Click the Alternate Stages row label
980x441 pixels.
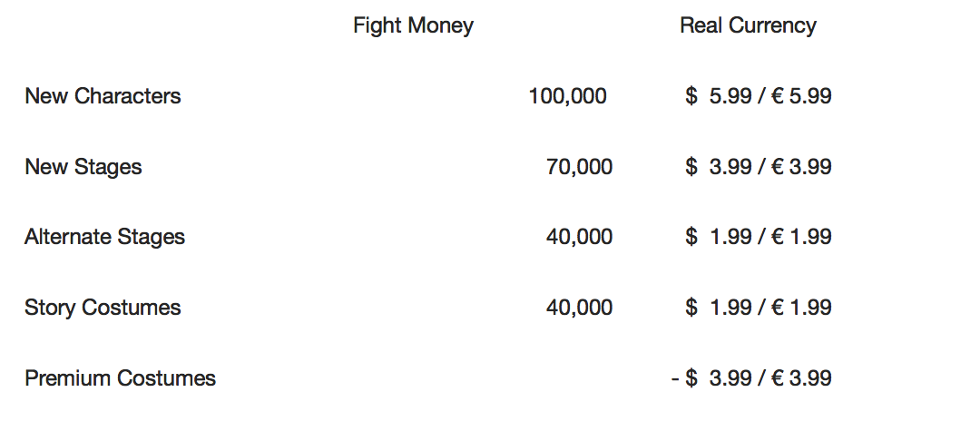pyautogui.click(x=104, y=237)
